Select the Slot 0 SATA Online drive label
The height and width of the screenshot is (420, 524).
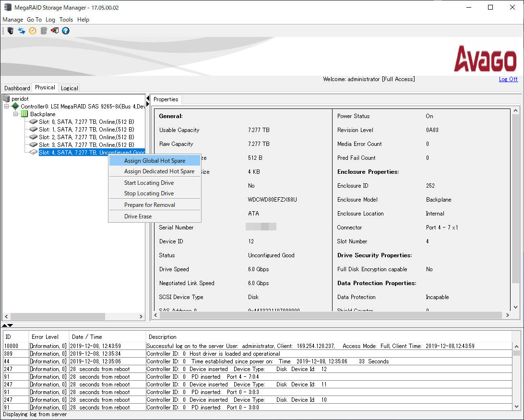pyautogui.click(x=86, y=122)
